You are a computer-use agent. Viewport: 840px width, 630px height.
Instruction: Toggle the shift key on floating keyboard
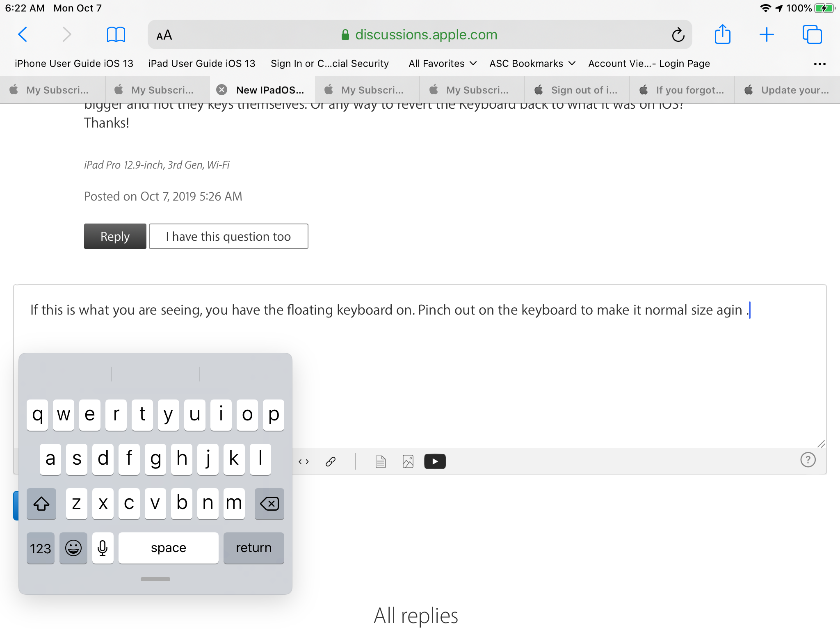pyautogui.click(x=41, y=503)
